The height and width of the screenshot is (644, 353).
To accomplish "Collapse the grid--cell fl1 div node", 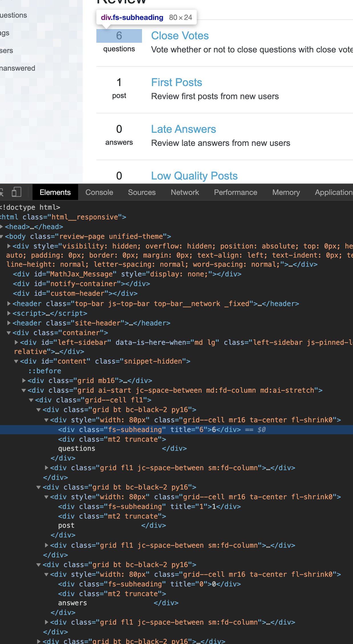I will pyautogui.click(x=31, y=400).
